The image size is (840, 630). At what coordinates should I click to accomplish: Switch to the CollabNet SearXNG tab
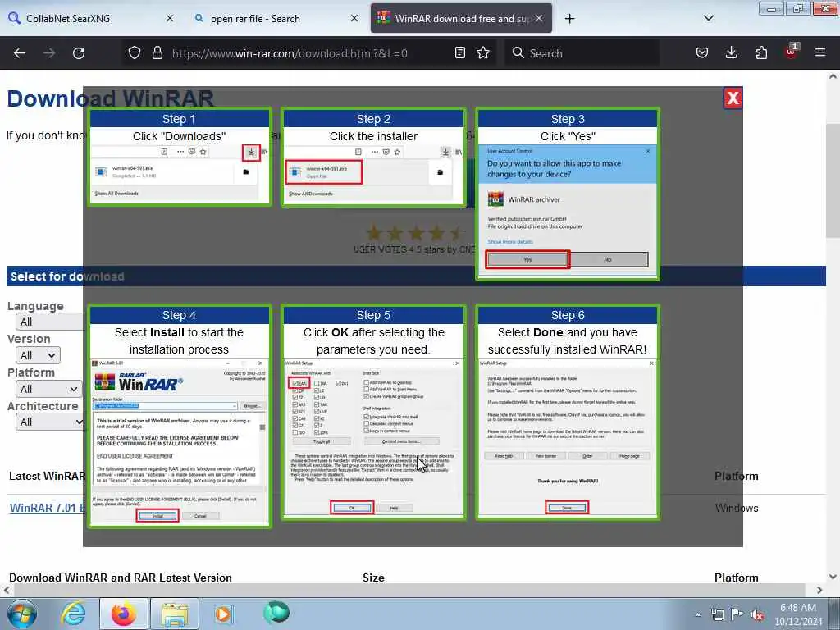pyautogui.click(x=91, y=18)
